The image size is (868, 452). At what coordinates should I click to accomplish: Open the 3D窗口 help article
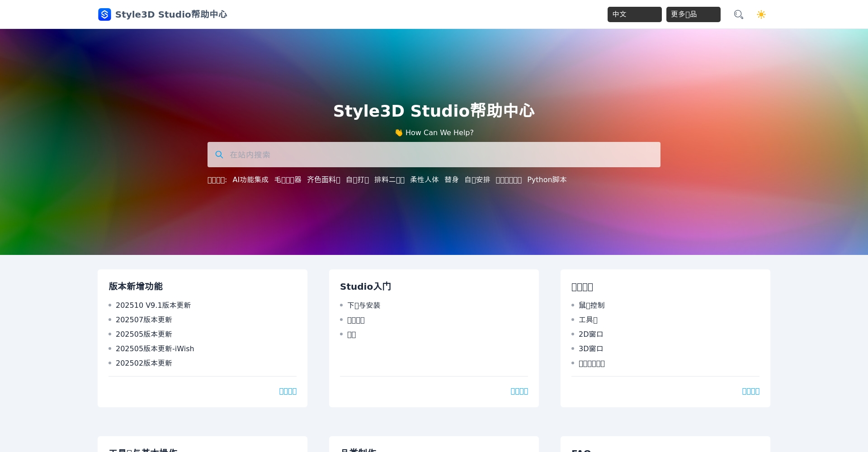click(591, 348)
